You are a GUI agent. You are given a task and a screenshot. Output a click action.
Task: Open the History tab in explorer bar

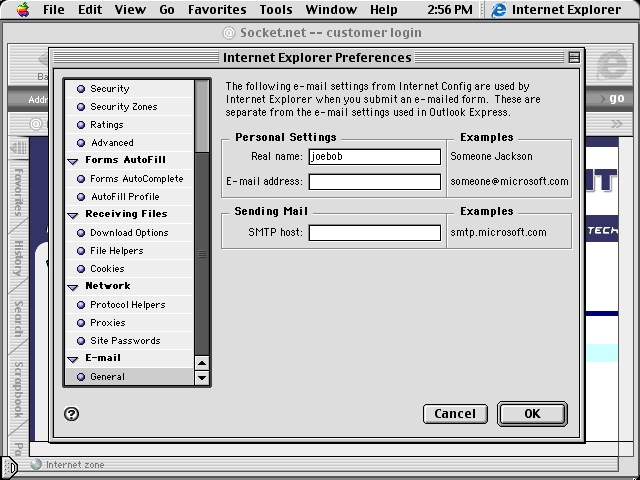point(18,258)
